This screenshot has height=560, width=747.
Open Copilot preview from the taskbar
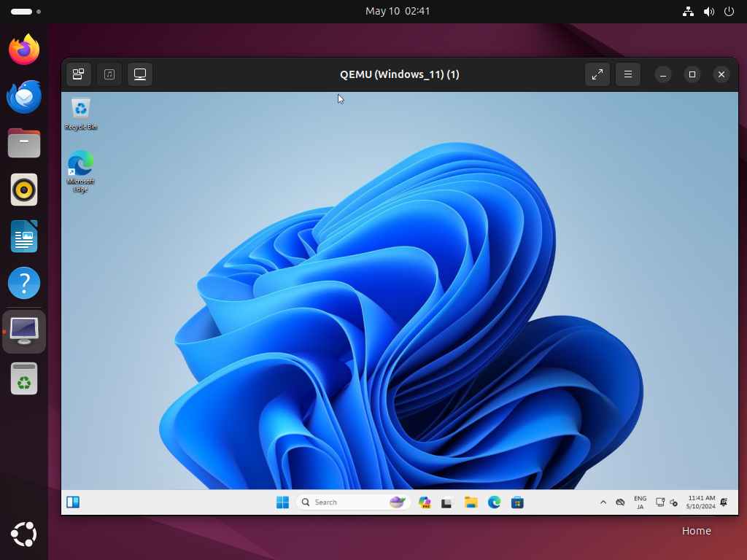click(425, 502)
